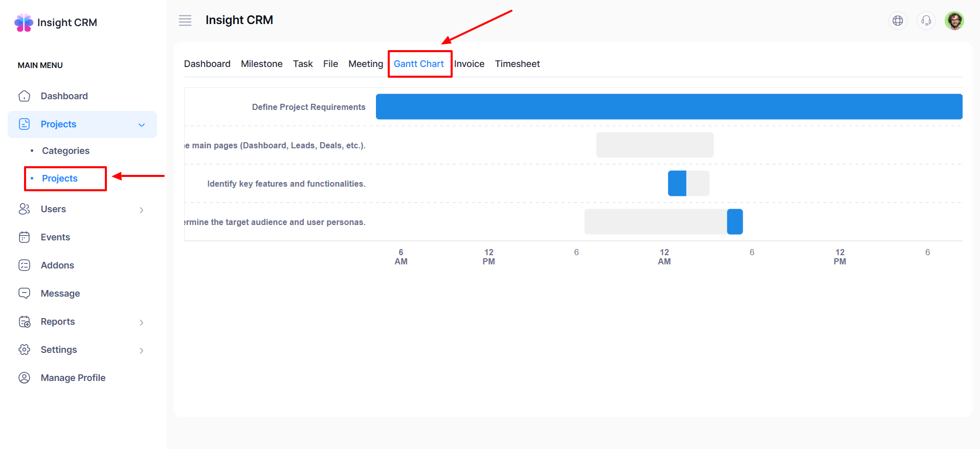This screenshot has width=980, height=449.
Task: Expand the Users submenu arrow
Action: click(142, 210)
